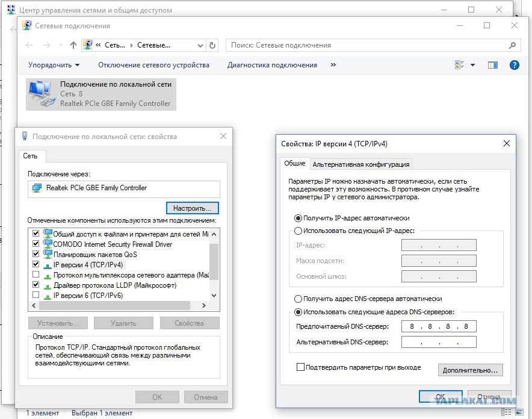532x419 pixels.
Task: Show more toolbar commands chevron
Action: pos(333,64)
